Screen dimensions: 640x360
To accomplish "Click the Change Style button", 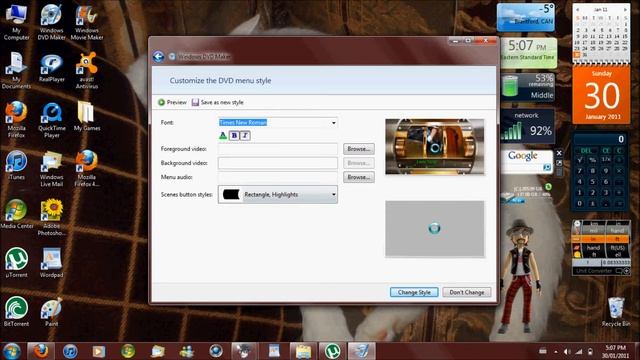I will point(414,292).
